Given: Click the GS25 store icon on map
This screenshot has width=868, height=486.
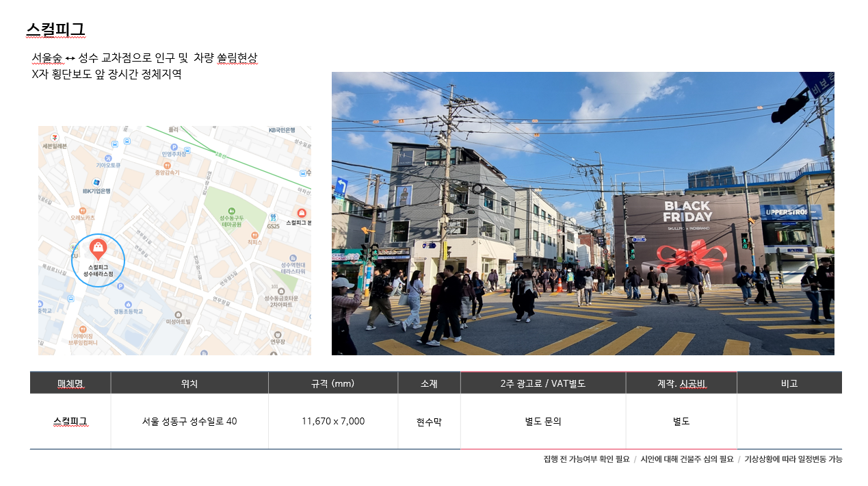Looking at the screenshot, I should 273,217.
